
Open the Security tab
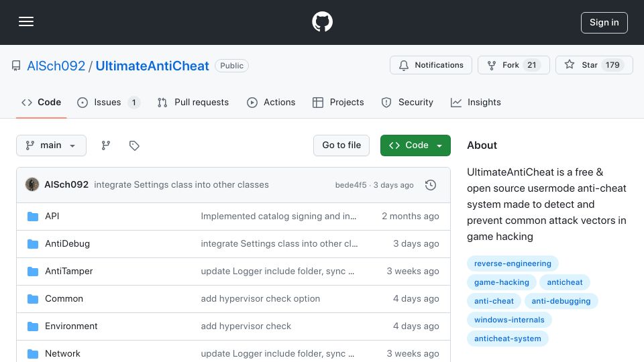(x=407, y=102)
